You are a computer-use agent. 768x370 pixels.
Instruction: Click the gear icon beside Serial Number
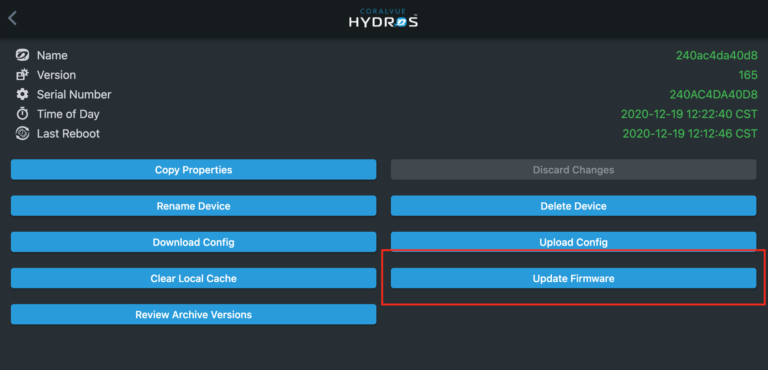click(23, 95)
